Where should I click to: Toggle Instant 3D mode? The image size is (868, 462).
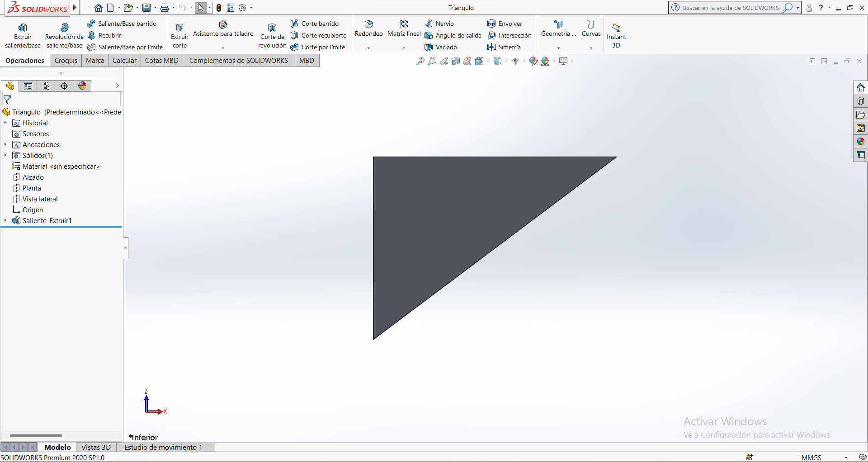tap(616, 35)
